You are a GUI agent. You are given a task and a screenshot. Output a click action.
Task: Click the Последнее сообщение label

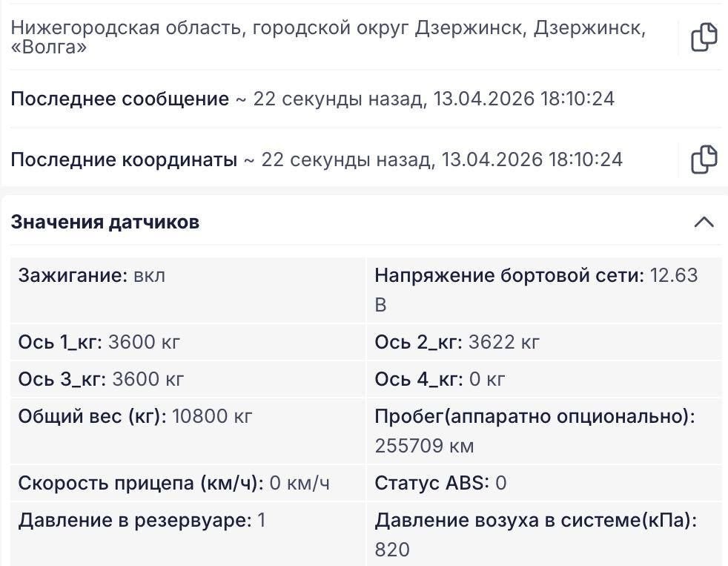coord(119,99)
